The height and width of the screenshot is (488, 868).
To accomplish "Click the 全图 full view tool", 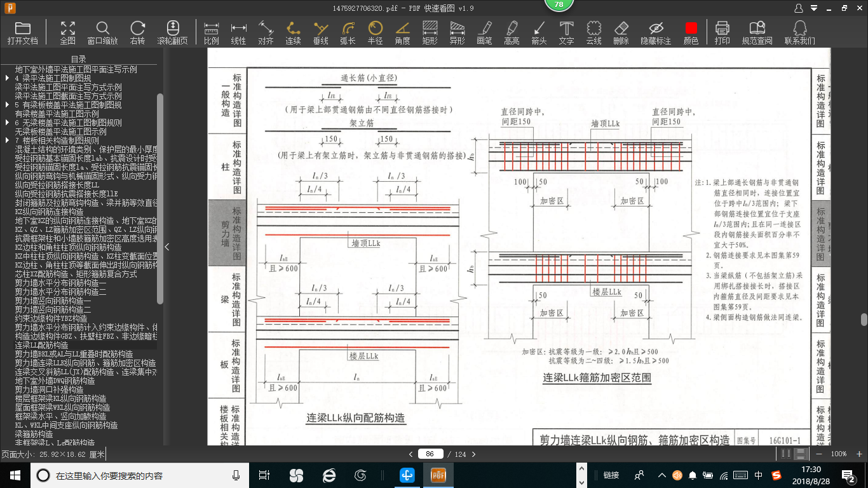I will (68, 32).
